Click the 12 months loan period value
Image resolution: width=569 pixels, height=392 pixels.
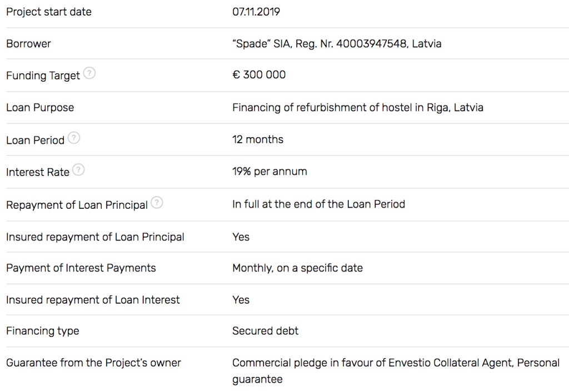tap(258, 139)
